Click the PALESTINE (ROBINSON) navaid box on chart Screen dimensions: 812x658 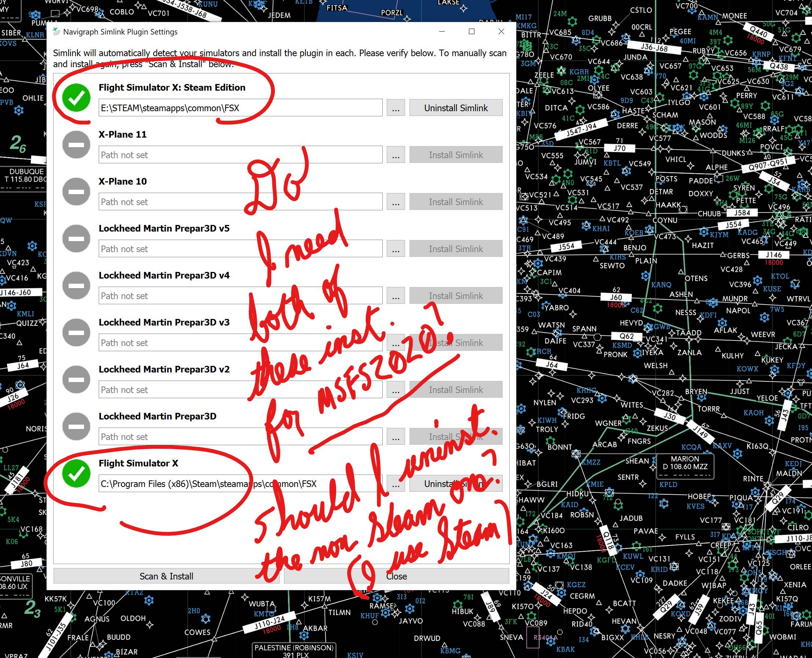pos(294,650)
